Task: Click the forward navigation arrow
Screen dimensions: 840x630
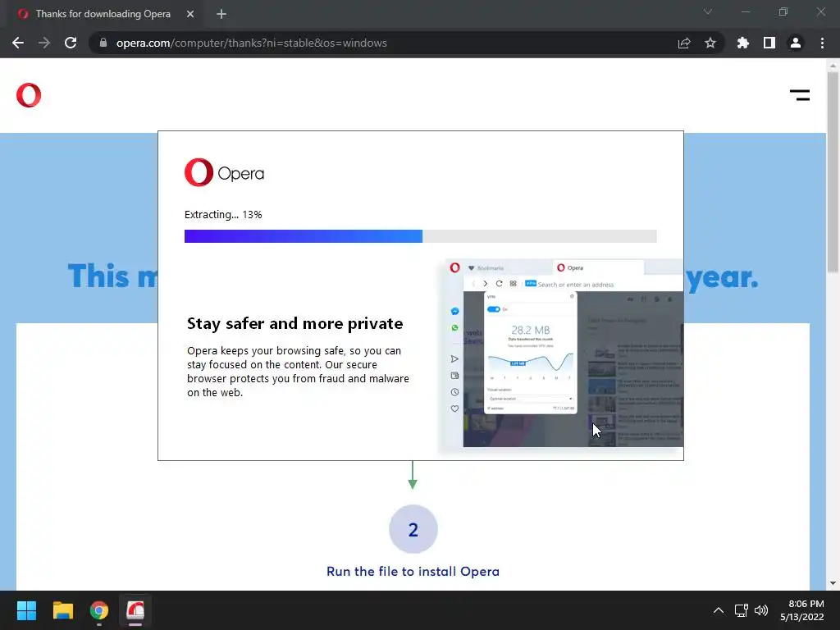Action: 44,43
